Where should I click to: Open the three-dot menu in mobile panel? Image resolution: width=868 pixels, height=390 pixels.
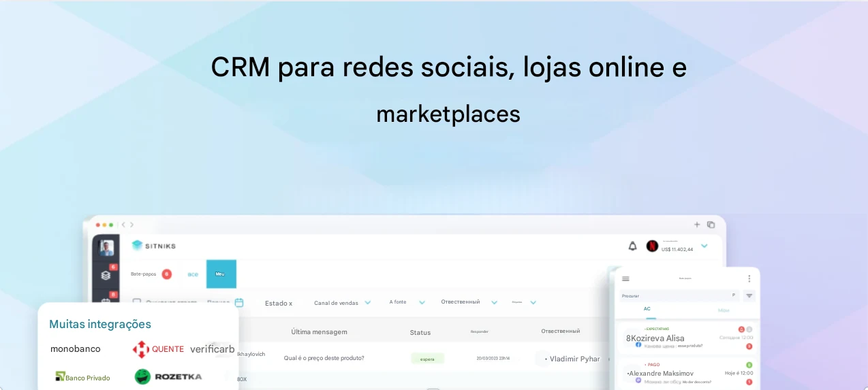(x=749, y=278)
